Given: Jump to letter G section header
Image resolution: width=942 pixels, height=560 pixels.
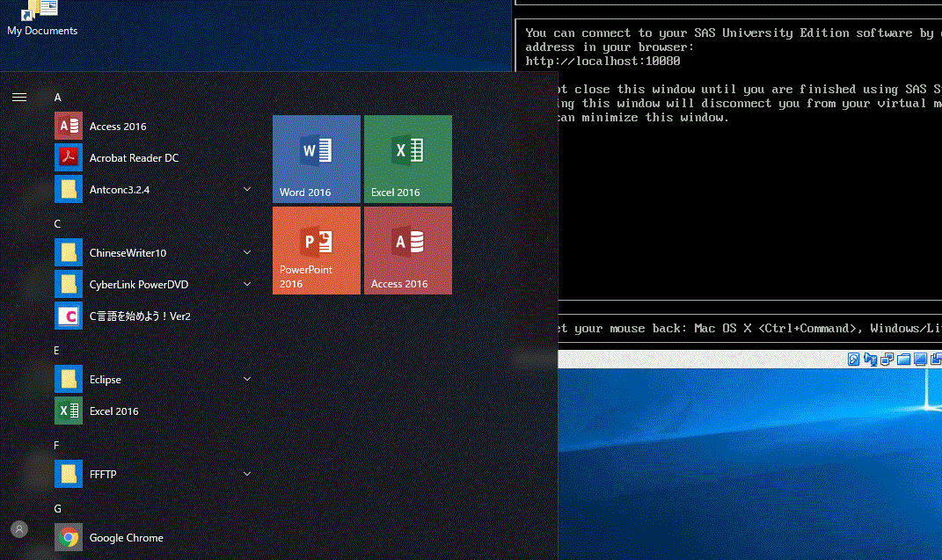Looking at the screenshot, I should point(58,509).
